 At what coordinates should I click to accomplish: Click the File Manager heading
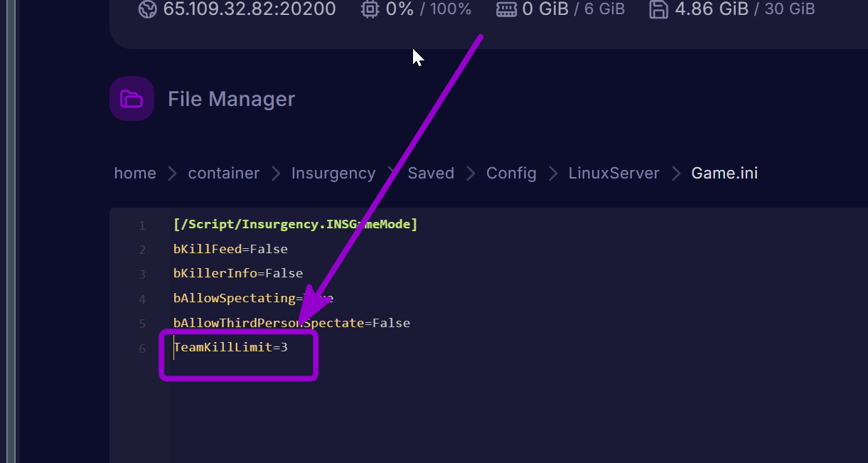coord(231,99)
